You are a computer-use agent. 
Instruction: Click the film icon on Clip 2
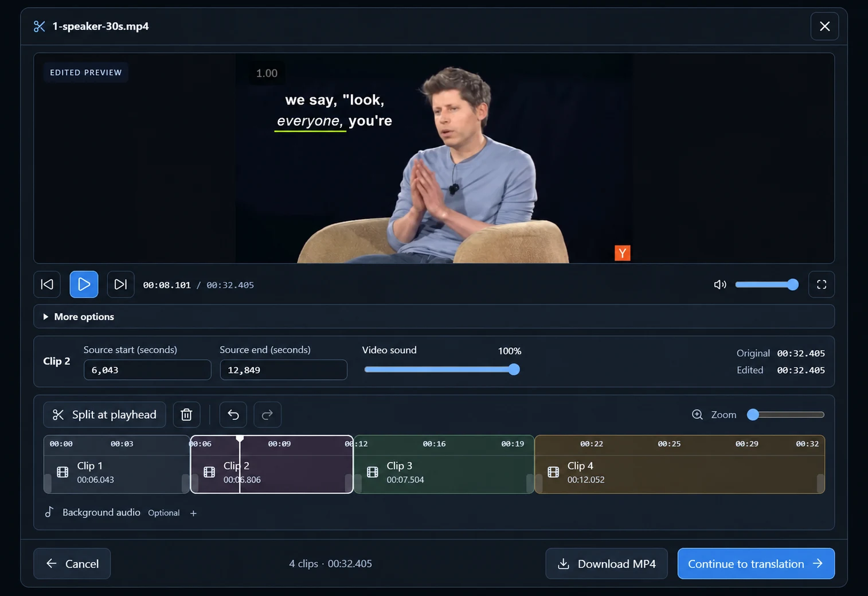[x=209, y=472]
